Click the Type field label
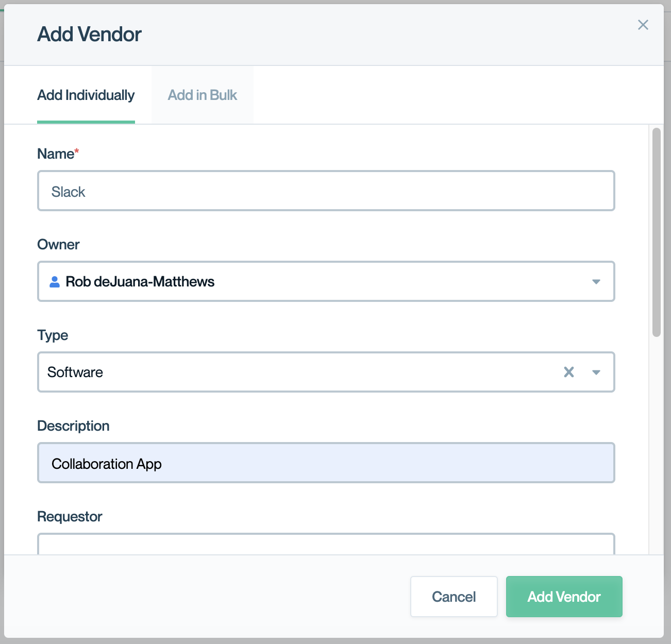 coord(53,335)
